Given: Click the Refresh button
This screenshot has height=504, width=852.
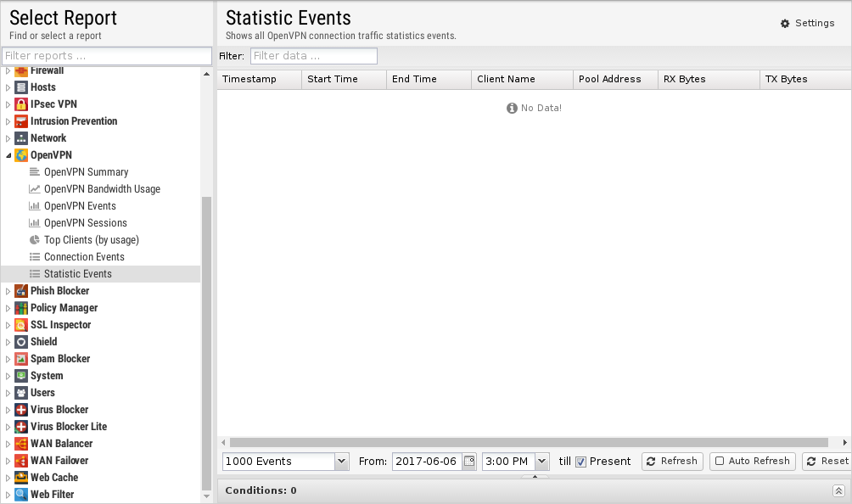Looking at the screenshot, I should pyautogui.click(x=672, y=461).
